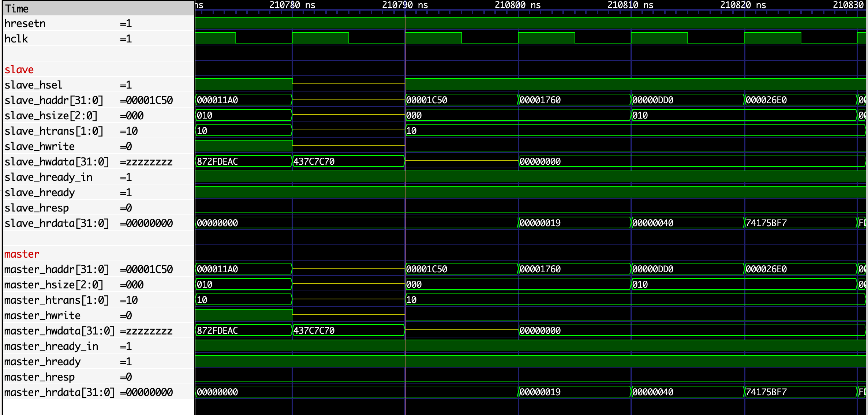Click master_hrdata value 00000019 in waveform
This screenshot has width=868, height=415.
click(x=540, y=392)
